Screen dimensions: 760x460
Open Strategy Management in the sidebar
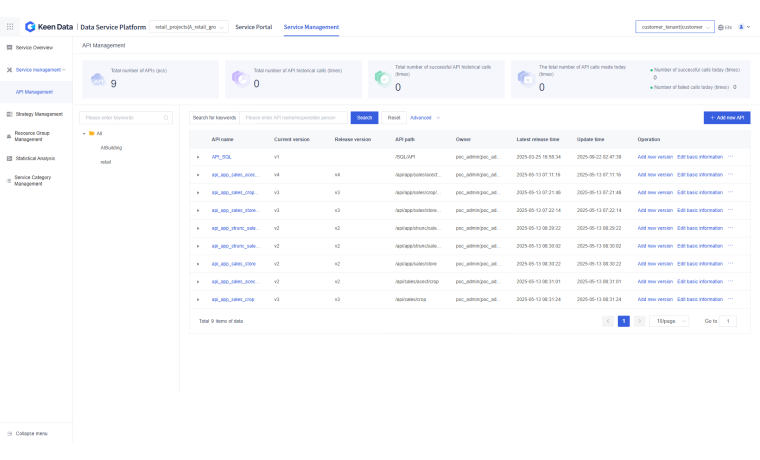click(38, 114)
